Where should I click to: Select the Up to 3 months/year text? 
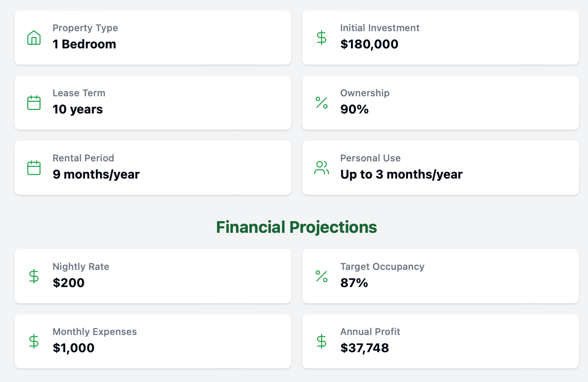click(x=402, y=174)
